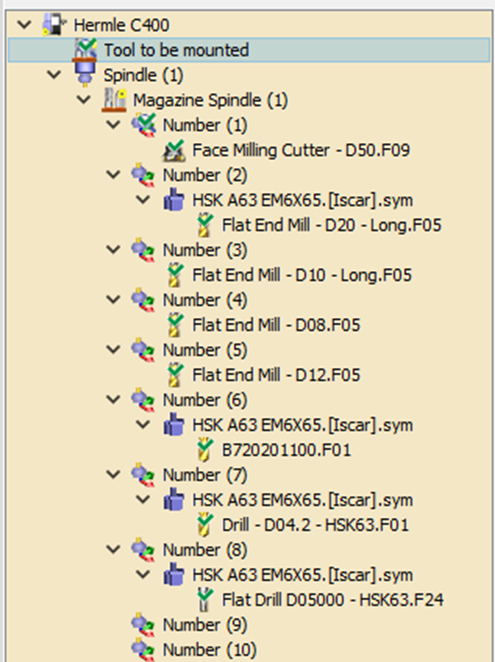This screenshot has width=495, height=662.
Task: Click the Number (4) pocket icon
Action: point(143,300)
